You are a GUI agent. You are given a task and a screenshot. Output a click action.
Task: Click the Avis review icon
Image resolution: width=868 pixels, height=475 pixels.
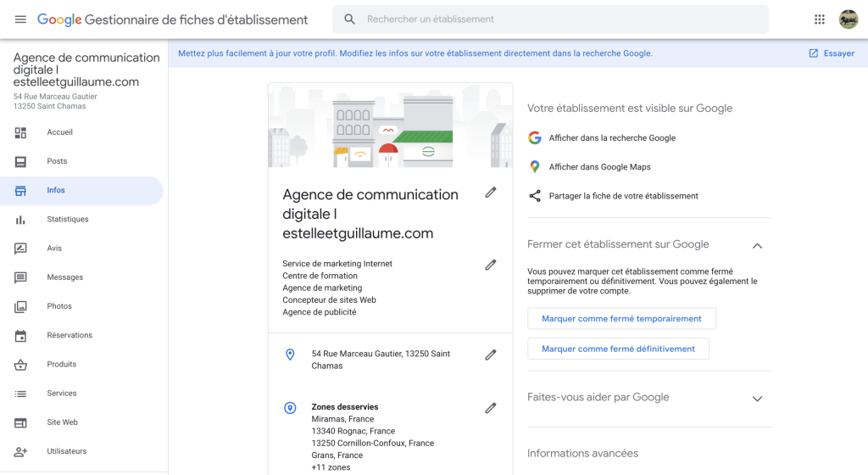click(x=20, y=249)
